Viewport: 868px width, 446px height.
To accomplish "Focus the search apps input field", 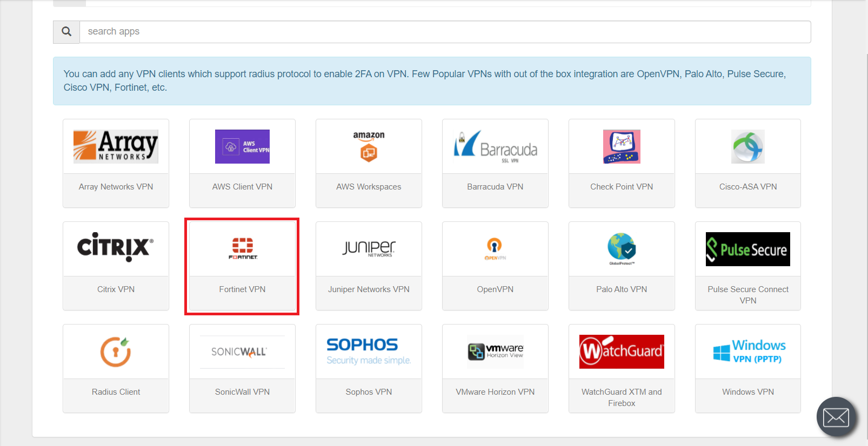I will pyautogui.click(x=445, y=32).
